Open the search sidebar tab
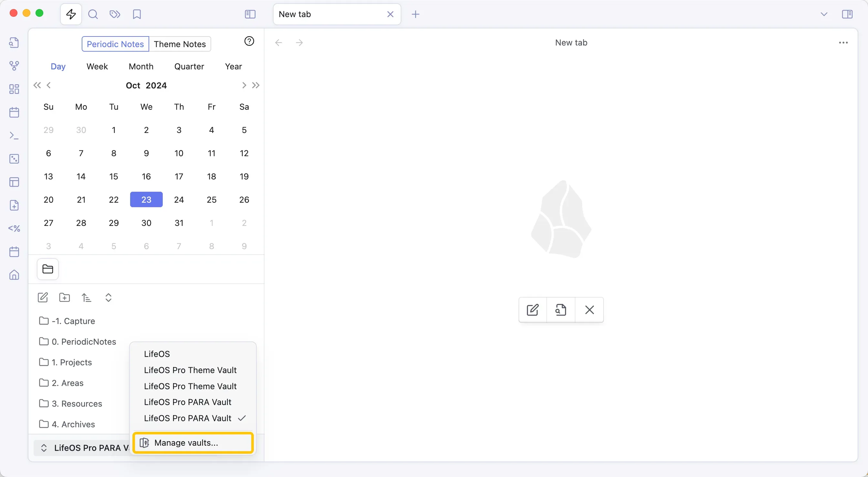This screenshot has width=868, height=477. tap(93, 14)
